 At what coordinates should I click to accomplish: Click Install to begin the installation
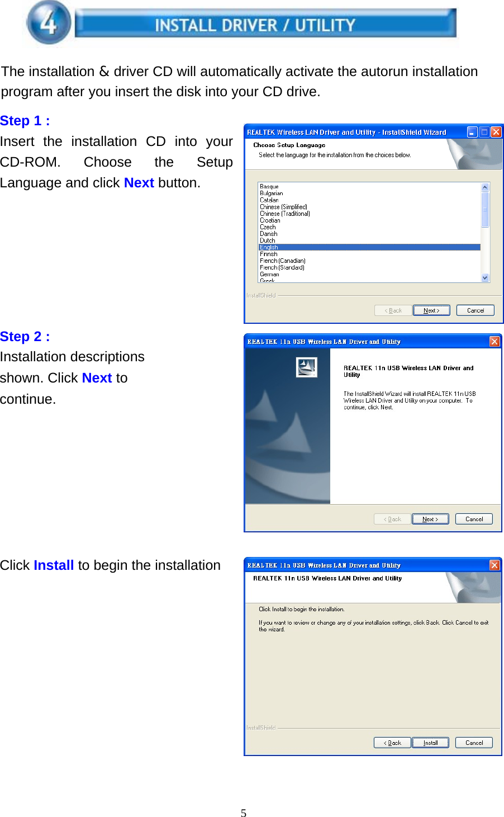[430, 742]
